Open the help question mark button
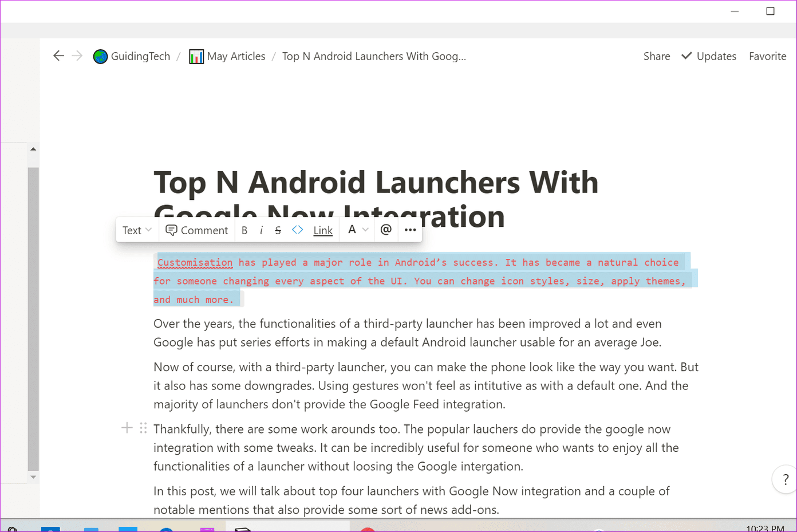 click(x=785, y=479)
